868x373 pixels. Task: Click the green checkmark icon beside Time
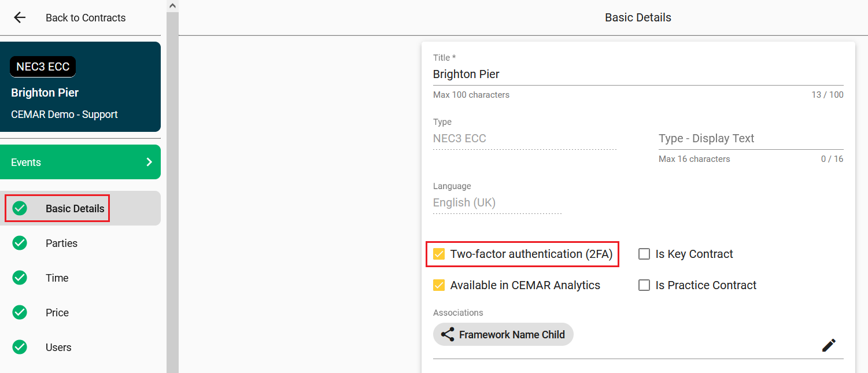[x=20, y=278]
